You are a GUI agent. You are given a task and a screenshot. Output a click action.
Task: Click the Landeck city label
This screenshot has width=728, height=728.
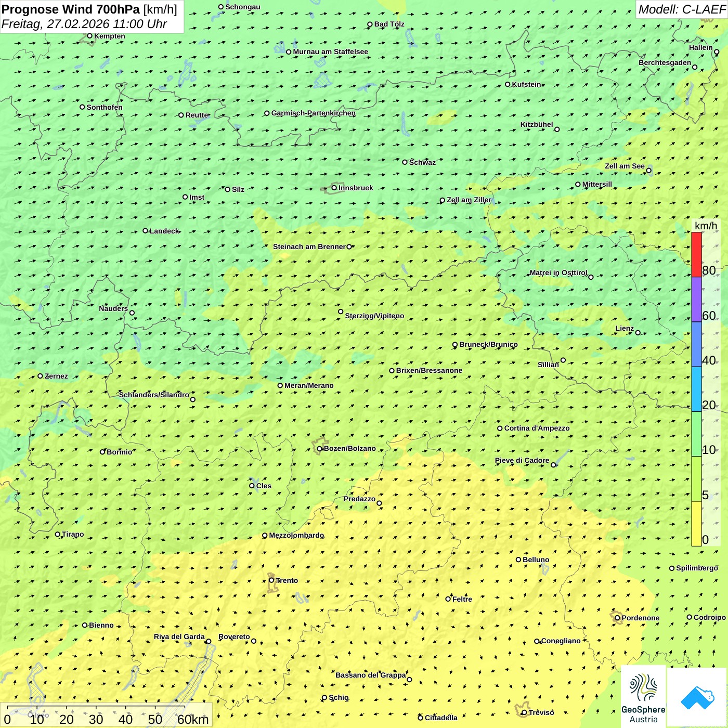point(164,231)
